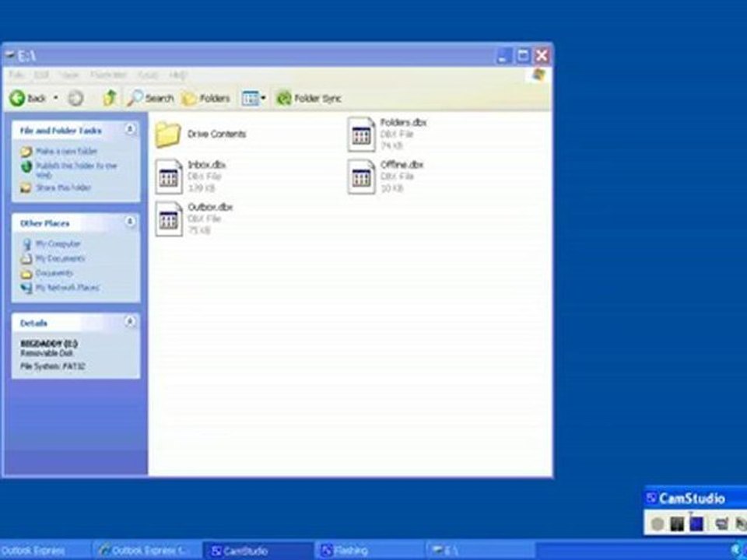
Task: Open My Network Places link
Action: (68, 288)
